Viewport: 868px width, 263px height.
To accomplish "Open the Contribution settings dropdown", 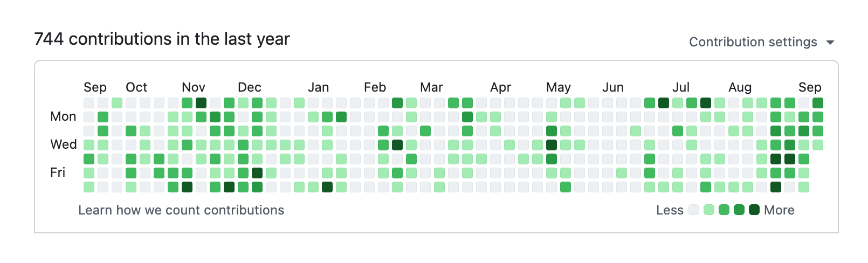I will click(753, 42).
